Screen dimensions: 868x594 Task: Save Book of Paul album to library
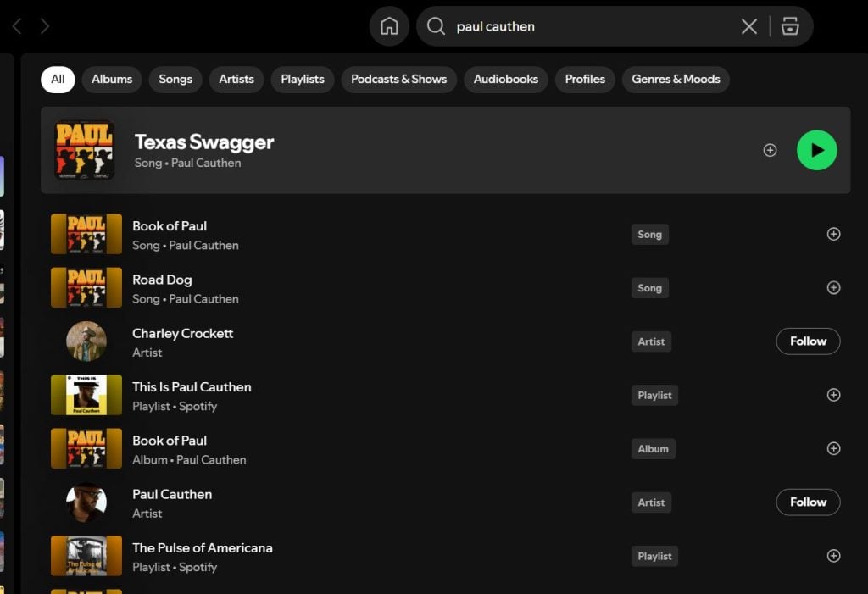coord(833,449)
